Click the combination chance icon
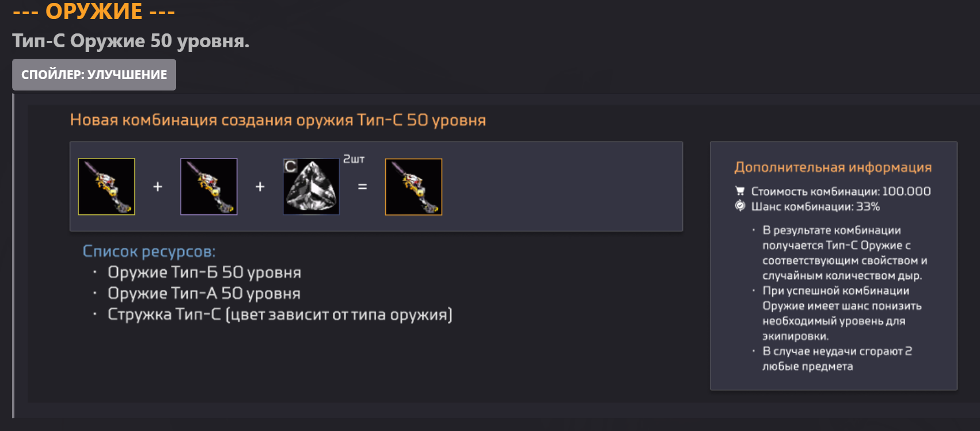The width and height of the screenshot is (980, 431). [x=740, y=206]
